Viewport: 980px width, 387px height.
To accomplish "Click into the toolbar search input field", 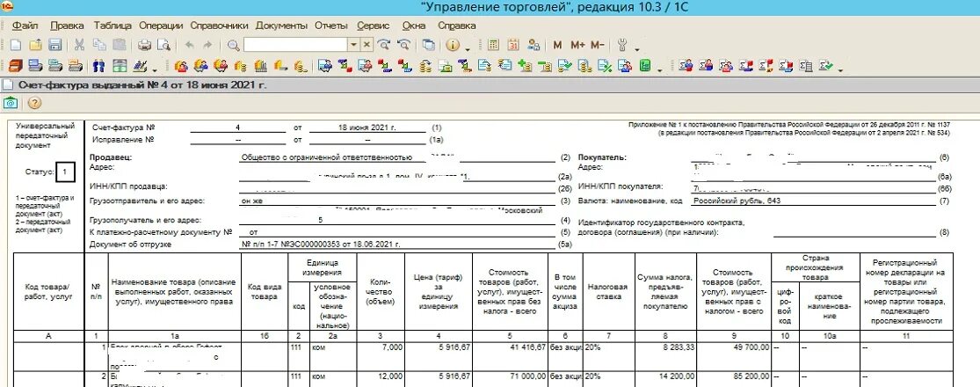I will point(295,45).
